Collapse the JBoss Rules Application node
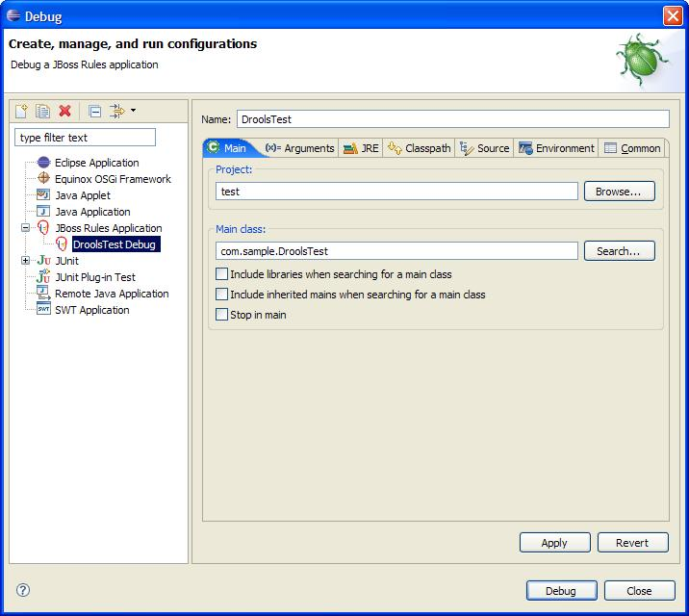The height and width of the screenshot is (616, 689). (x=26, y=228)
